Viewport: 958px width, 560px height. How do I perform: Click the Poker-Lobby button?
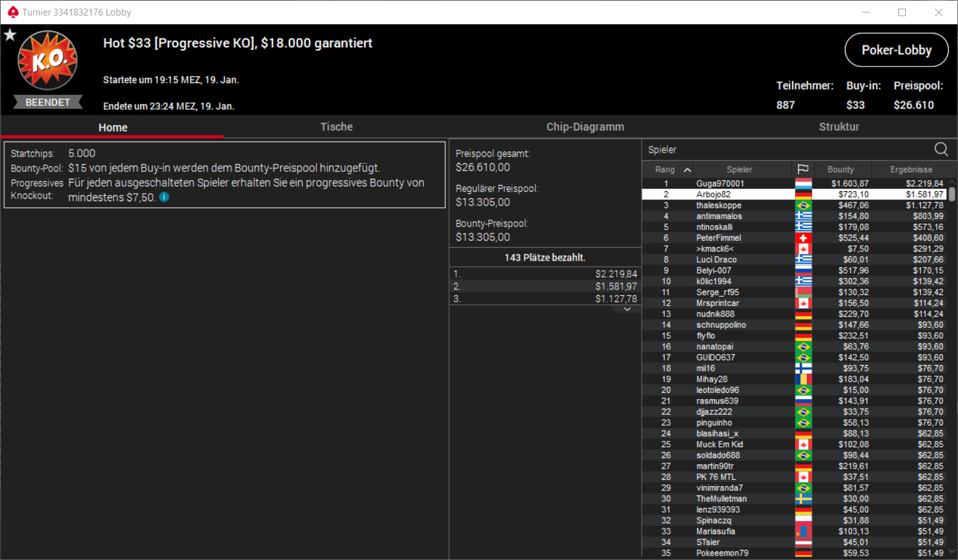pos(896,50)
